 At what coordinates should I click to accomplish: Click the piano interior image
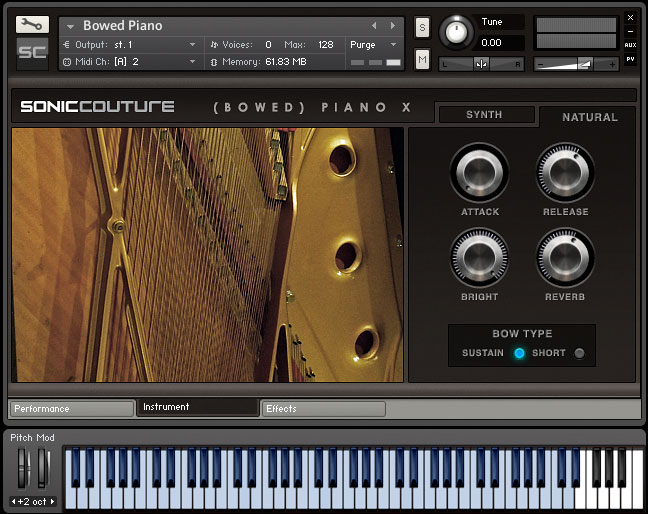coord(207,255)
